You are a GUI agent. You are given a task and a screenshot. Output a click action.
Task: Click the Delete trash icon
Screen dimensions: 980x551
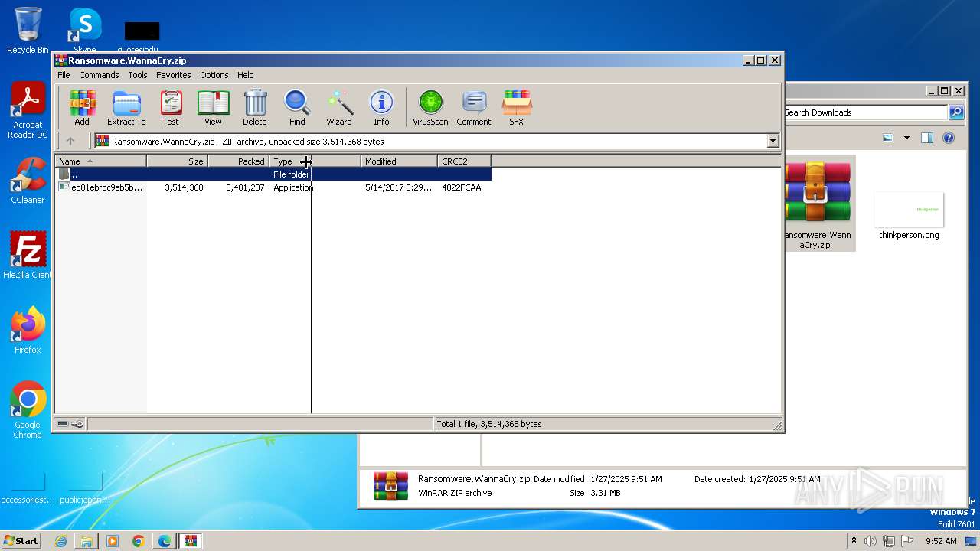click(x=255, y=108)
